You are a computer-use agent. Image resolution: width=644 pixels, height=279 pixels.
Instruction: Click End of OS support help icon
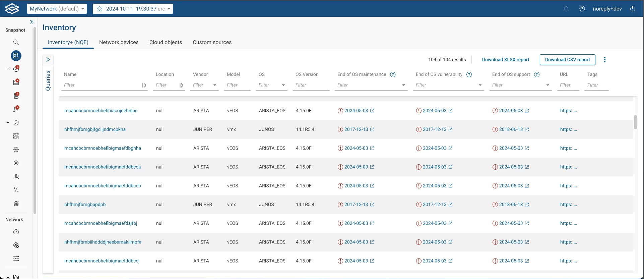point(537,74)
